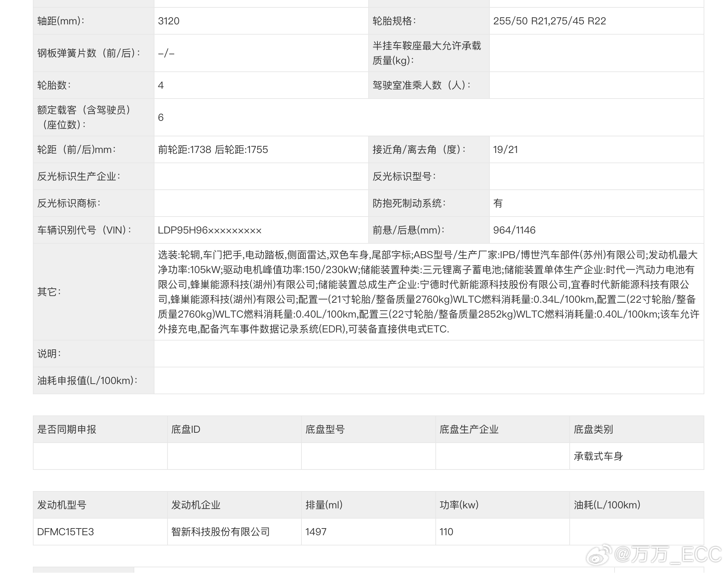
Task: Select the 防抱死制动系统 label
Action: (409, 203)
